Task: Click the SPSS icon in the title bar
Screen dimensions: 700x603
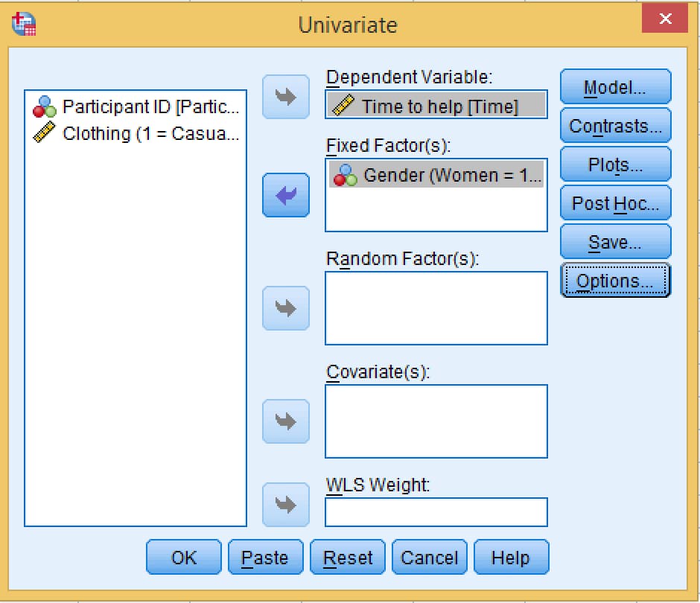Action: (24, 24)
